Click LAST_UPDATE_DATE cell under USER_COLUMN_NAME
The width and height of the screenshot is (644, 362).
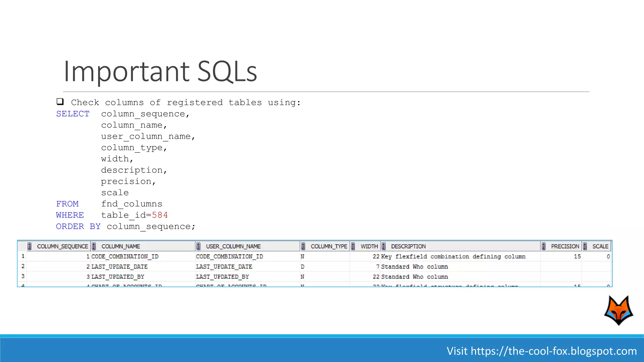coord(224,266)
